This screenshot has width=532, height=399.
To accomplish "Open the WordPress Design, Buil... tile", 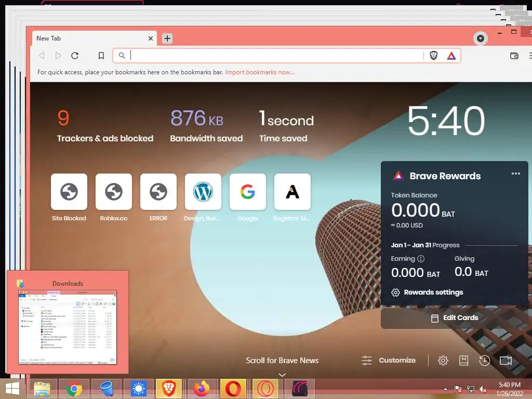I will coord(203,192).
